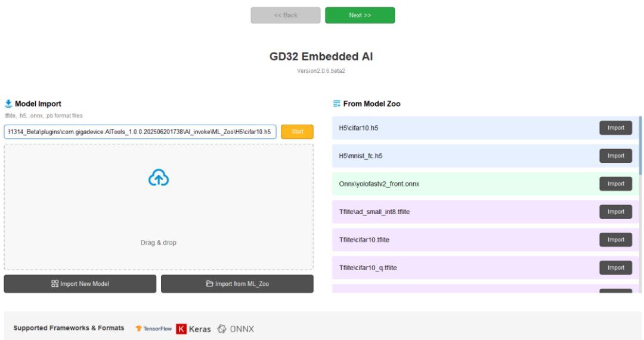Click the From Model Zoo list icon
This screenshot has height=340, width=644.
(x=337, y=104)
